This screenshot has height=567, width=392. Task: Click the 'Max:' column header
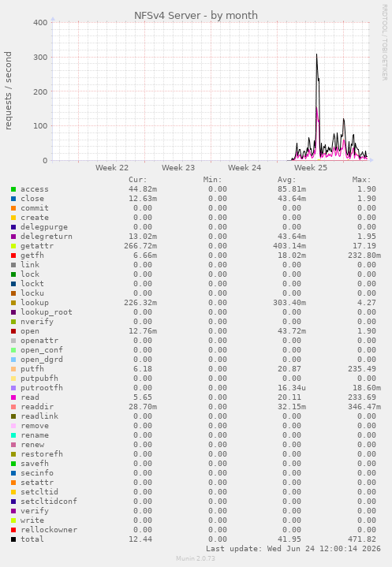(x=361, y=180)
